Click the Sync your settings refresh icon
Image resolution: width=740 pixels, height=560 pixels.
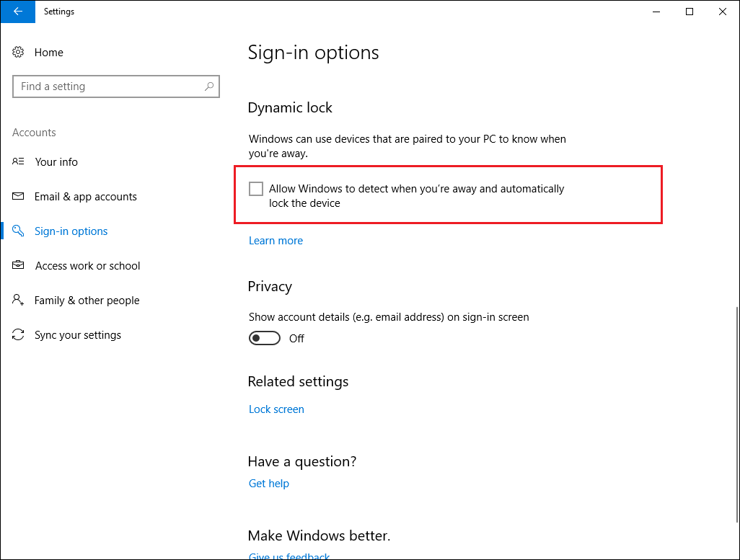click(x=18, y=334)
